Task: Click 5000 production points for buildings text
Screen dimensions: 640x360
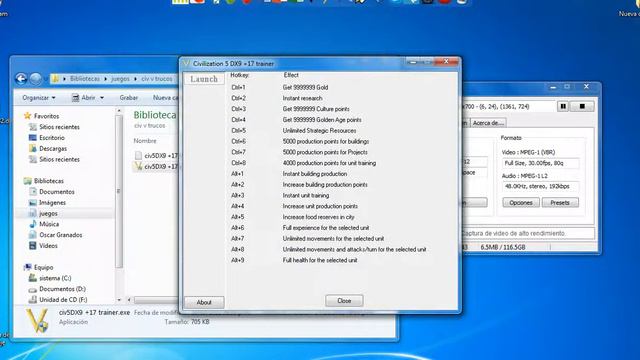Action: click(x=326, y=142)
